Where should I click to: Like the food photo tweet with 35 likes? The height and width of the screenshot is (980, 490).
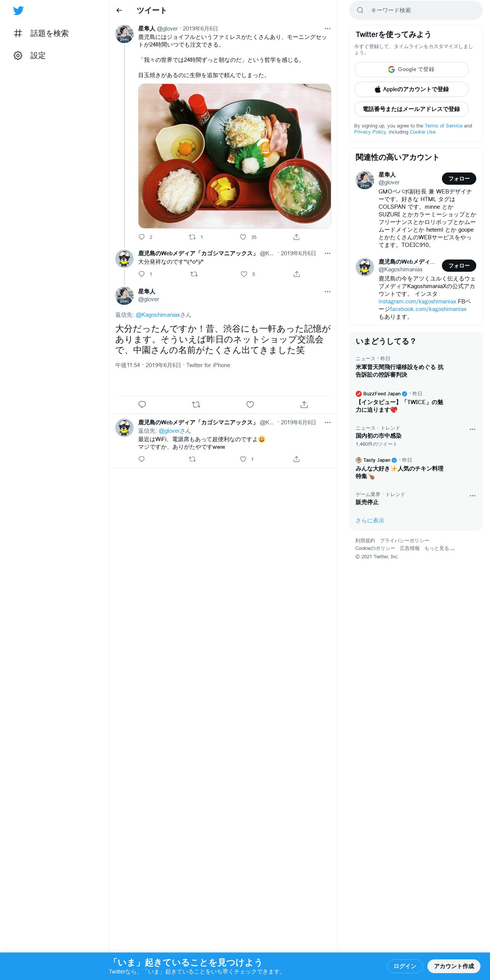(243, 237)
